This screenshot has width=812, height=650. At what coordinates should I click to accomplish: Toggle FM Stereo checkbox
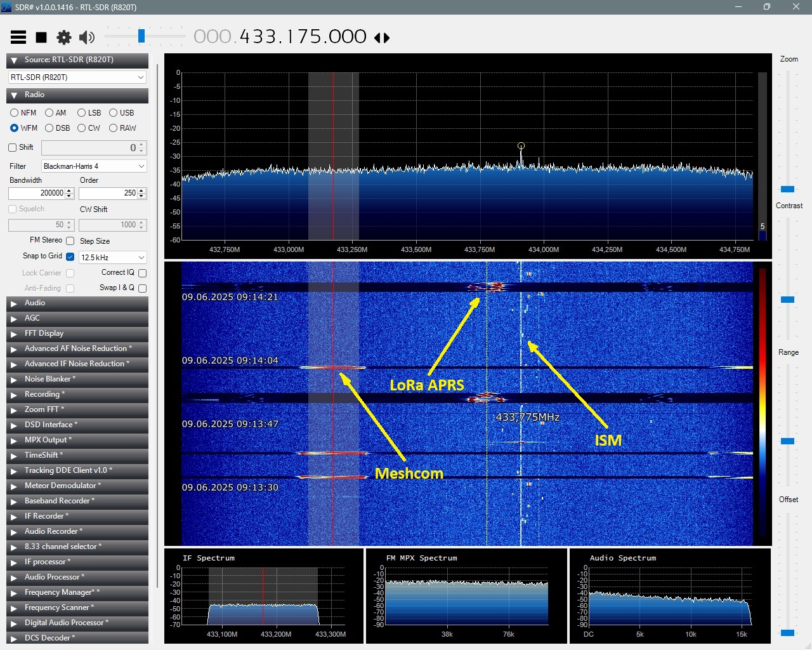(70, 241)
